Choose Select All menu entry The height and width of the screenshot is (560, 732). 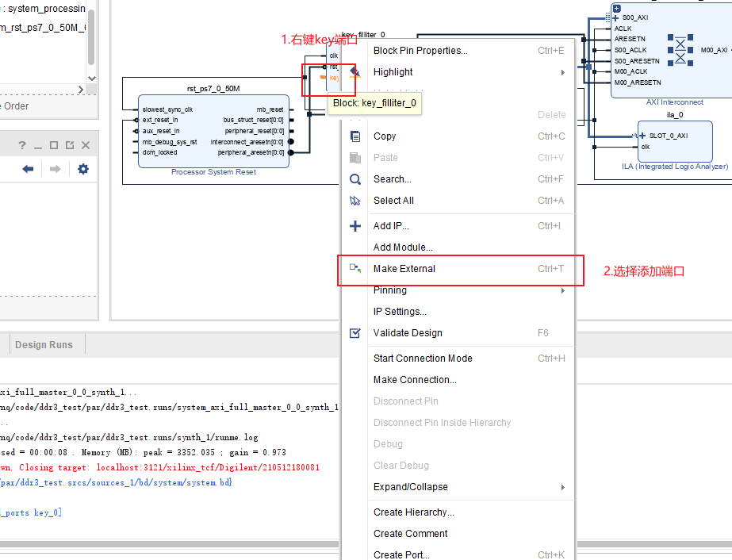pos(458,201)
